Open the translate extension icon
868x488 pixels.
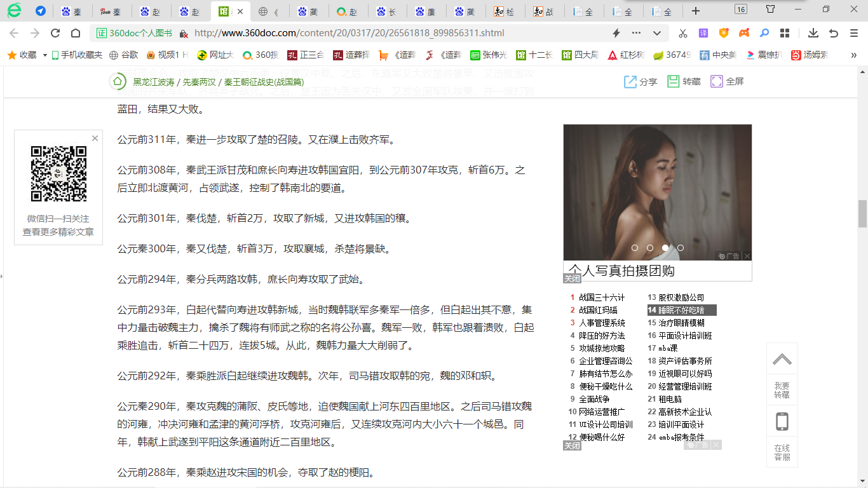(x=703, y=33)
